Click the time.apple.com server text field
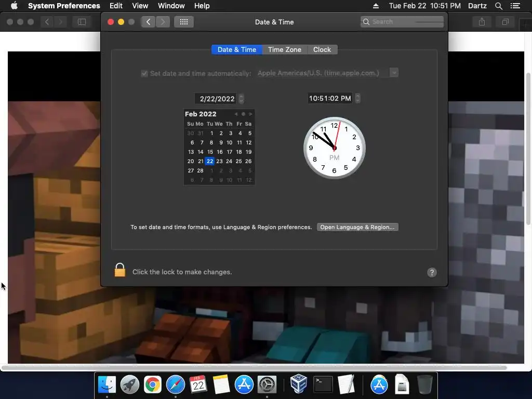The width and height of the screenshot is (532, 399). click(x=323, y=73)
